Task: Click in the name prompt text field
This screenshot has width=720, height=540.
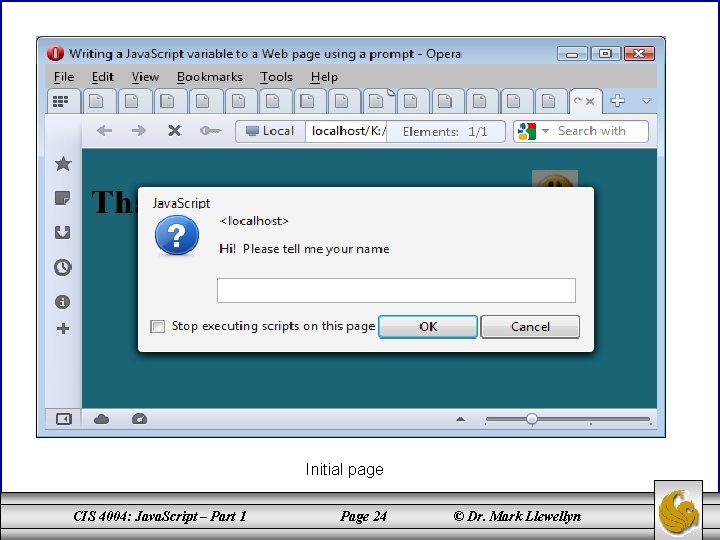Action: click(x=396, y=290)
